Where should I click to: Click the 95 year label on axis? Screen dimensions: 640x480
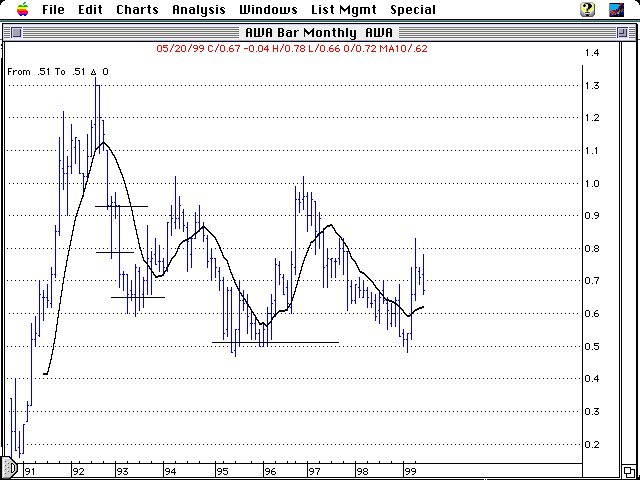pyautogui.click(x=222, y=471)
